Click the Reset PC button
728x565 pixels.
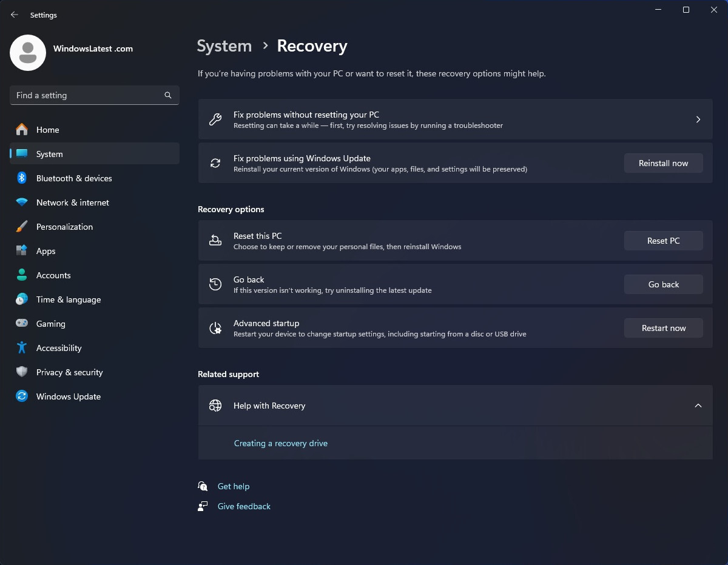664,241
